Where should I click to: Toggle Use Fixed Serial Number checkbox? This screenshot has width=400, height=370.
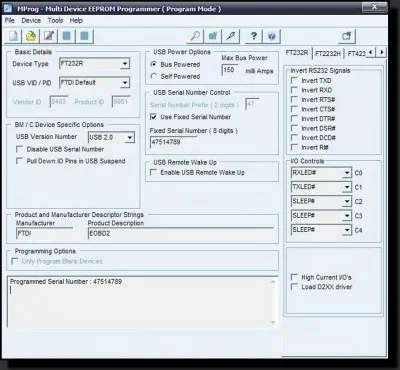153,117
